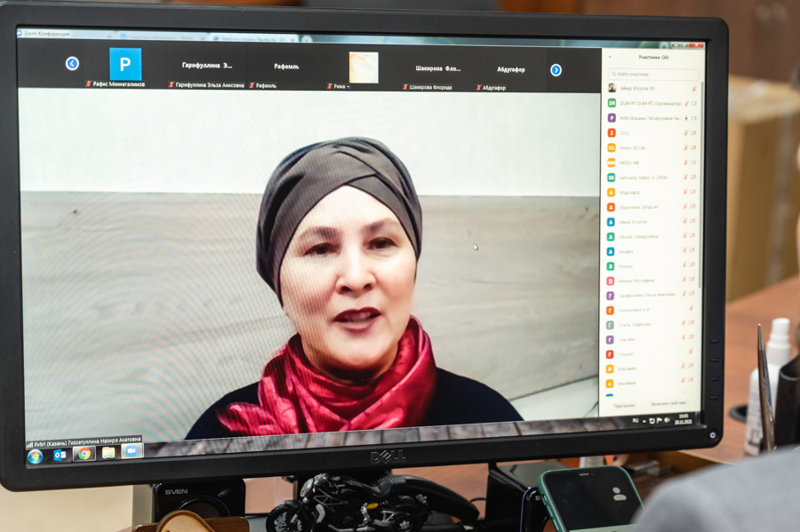Screen dimensions: 800x532
Task: Click muted mic icon on Венера Мустафина row
Action: click(684, 280)
